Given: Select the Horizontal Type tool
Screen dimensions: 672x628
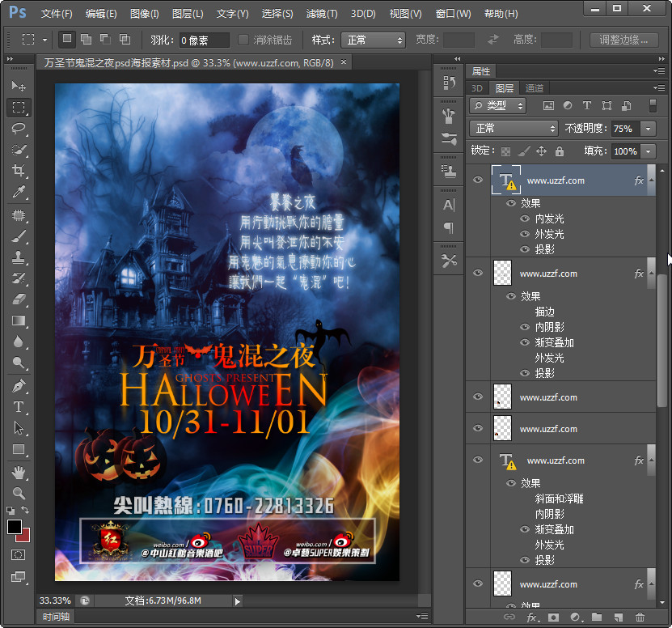Looking at the screenshot, I should (18, 407).
